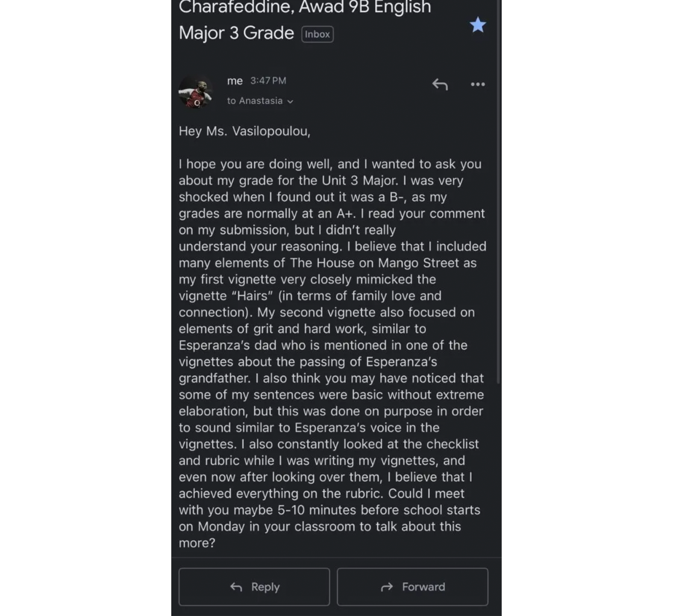Expand recipient details chevron next to Anastasia
This screenshot has width=673, height=616.
290,102
